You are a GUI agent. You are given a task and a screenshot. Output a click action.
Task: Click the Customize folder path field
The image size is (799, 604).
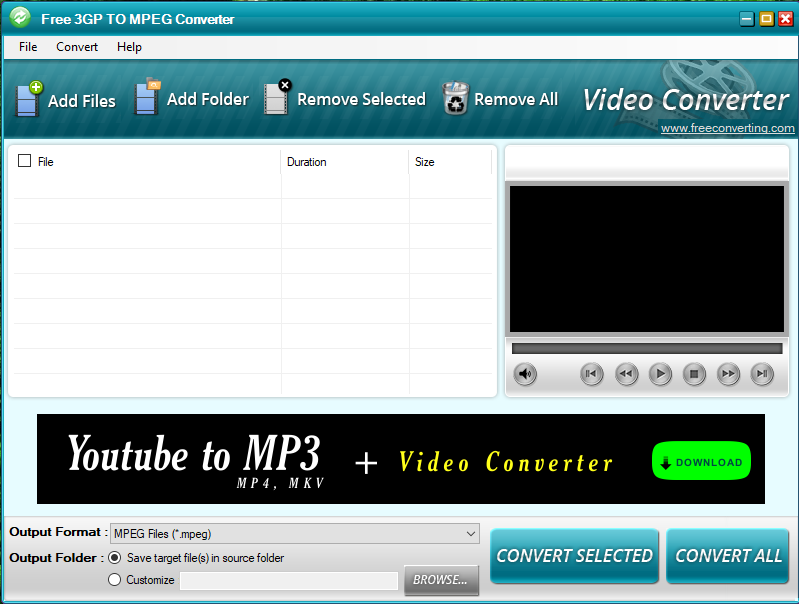coord(289,581)
